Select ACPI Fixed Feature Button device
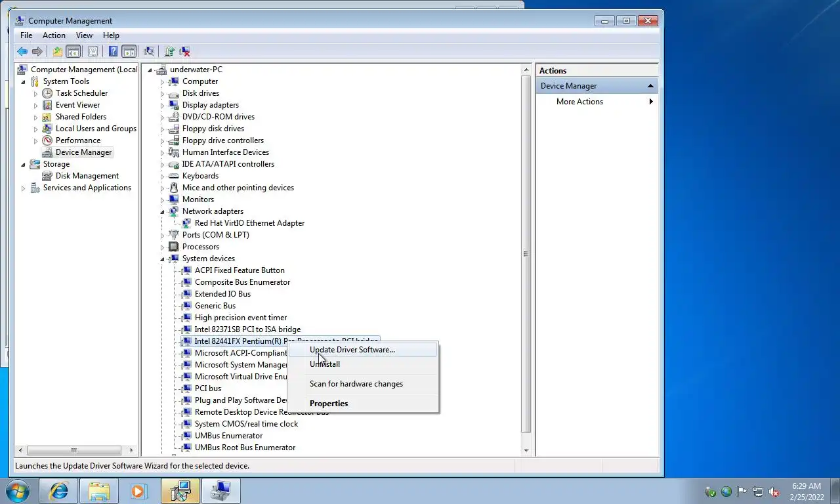 240,270
